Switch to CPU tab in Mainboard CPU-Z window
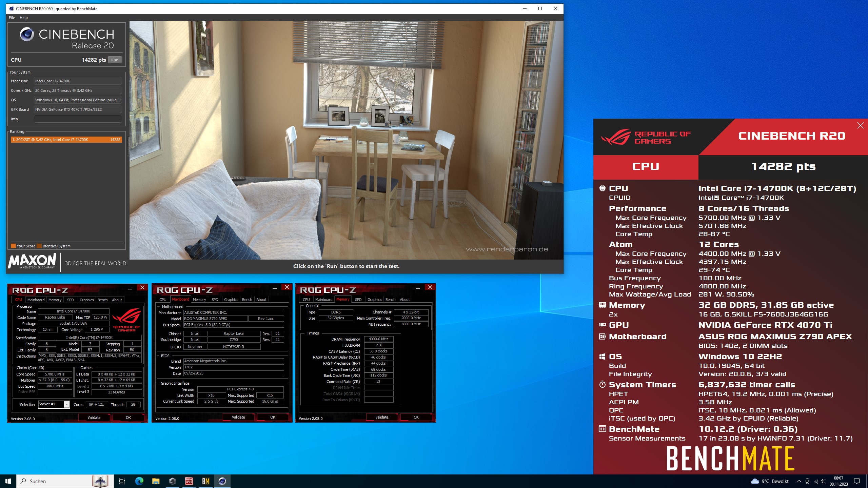This screenshot has height=488, width=868. [x=163, y=300]
